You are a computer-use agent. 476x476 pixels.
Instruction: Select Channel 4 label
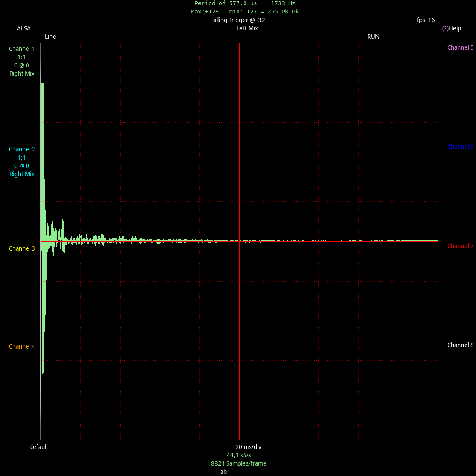click(x=22, y=346)
